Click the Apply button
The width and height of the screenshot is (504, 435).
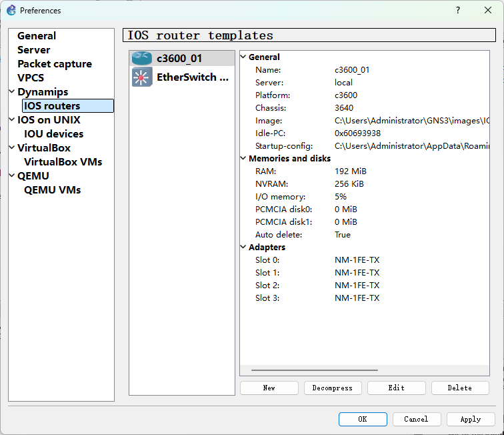coord(471,419)
